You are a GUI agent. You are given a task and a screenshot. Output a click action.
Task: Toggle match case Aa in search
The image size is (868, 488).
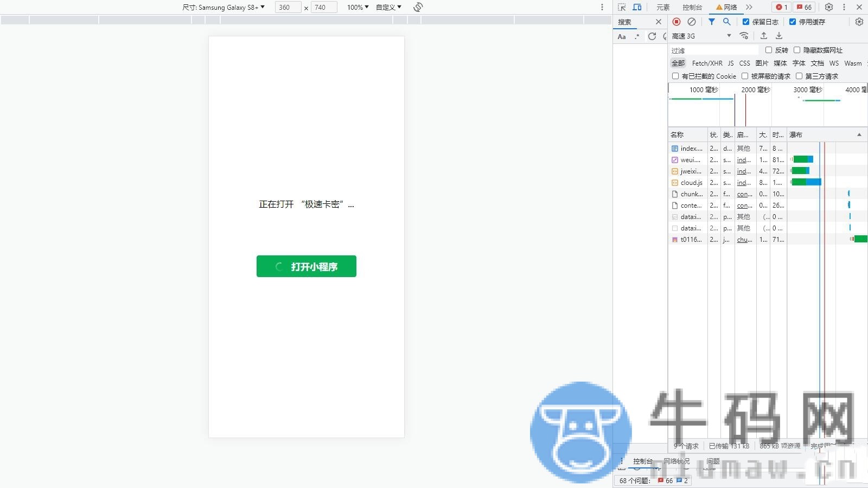(622, 36)
